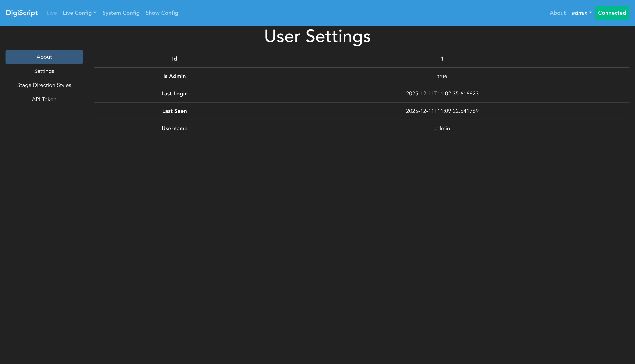This screenshot has width=635, height=364.
Task: Click the green Connected status button
Action: click(612, 13)
